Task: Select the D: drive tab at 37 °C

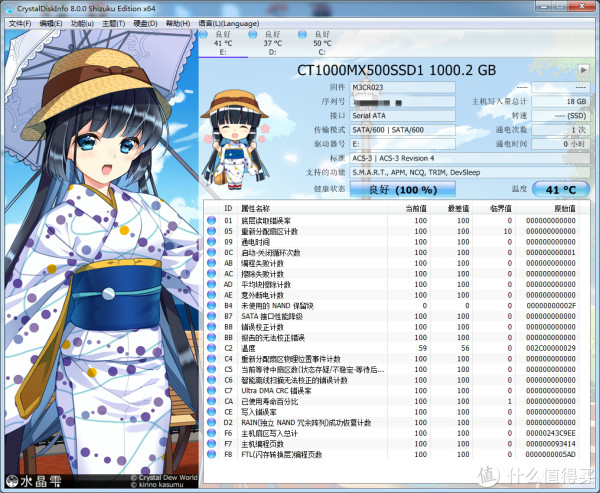Action: point(272,43)
